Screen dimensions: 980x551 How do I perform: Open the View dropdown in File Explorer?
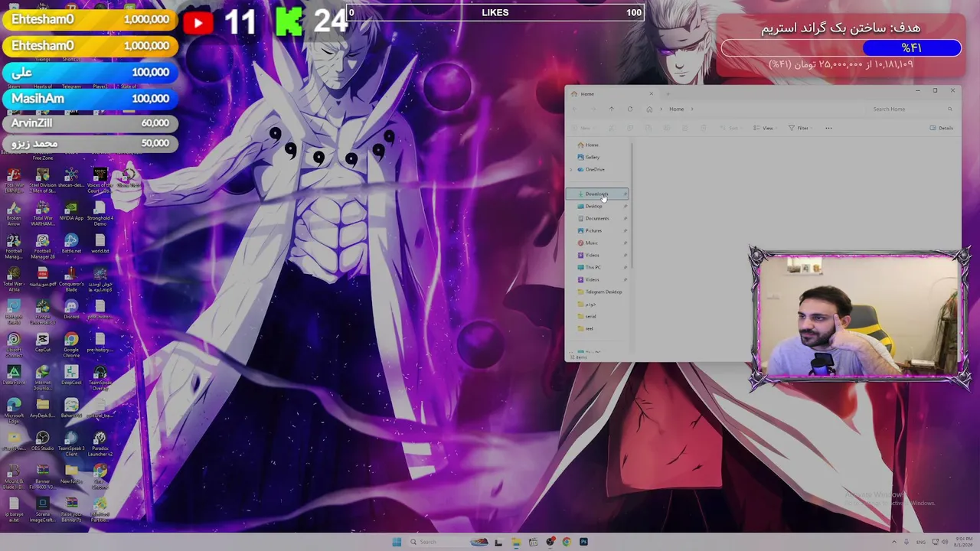coord(765,128)
